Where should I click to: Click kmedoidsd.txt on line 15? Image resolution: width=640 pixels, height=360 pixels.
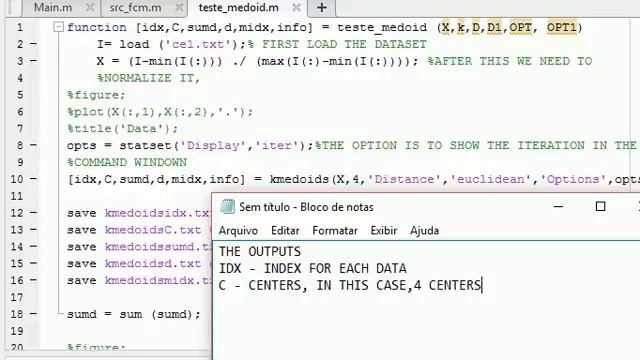pyautogui.click(x=153, y=264)
